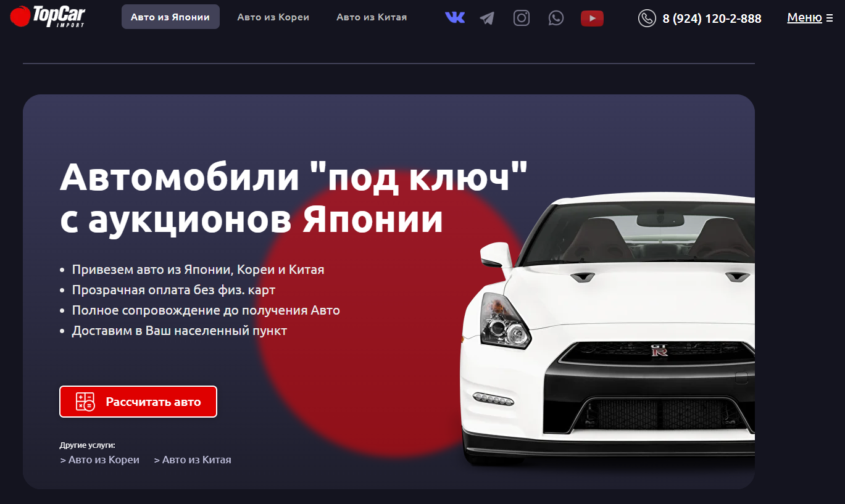Open the YouTube channel icon
845x504 pixels.
pyautogui.click(x=592, y=18)
